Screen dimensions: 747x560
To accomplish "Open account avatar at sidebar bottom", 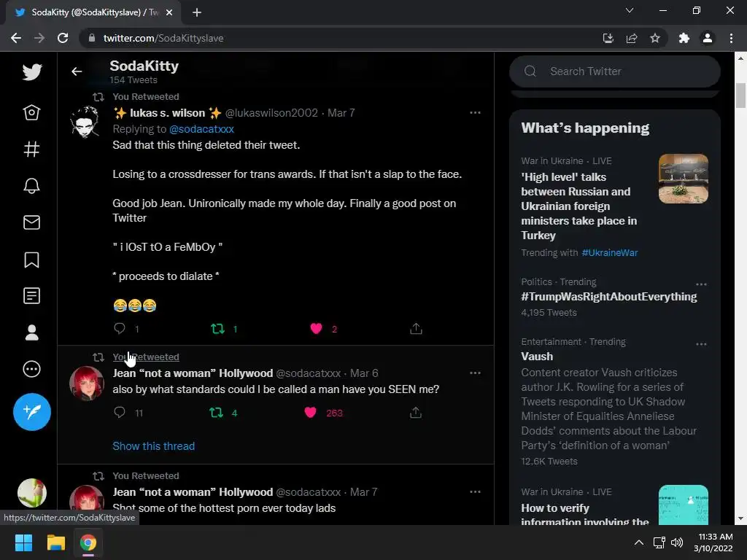I will 32,493.
